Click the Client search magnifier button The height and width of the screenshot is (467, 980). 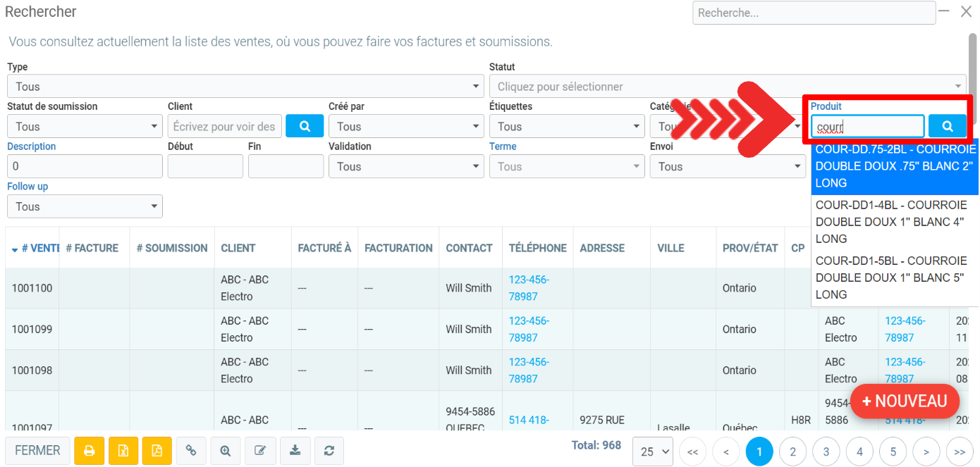pos(305,126)
